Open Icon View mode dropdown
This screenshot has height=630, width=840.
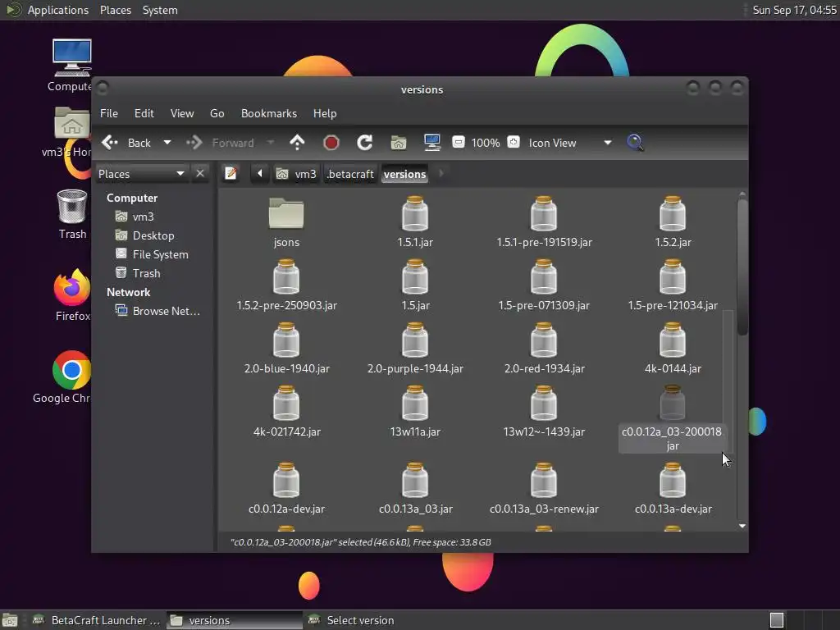570,143
